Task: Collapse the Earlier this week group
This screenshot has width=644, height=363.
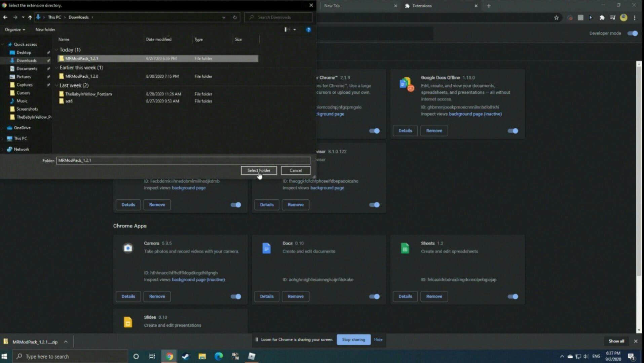Action: [x=56, y=68]
